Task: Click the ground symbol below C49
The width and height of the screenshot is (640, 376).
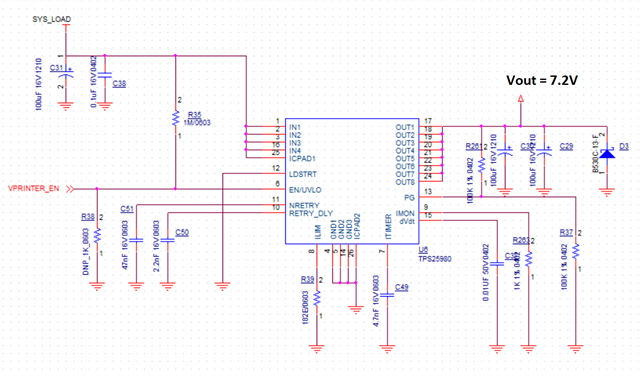Action: 387,349
